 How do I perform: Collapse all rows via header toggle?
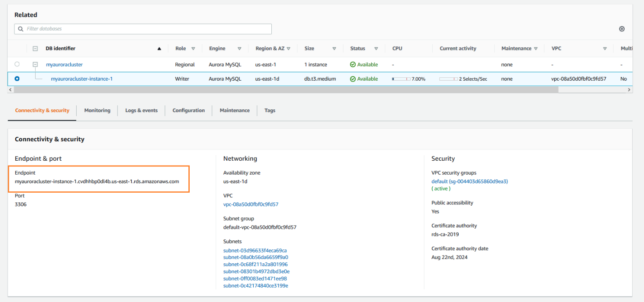35,49
